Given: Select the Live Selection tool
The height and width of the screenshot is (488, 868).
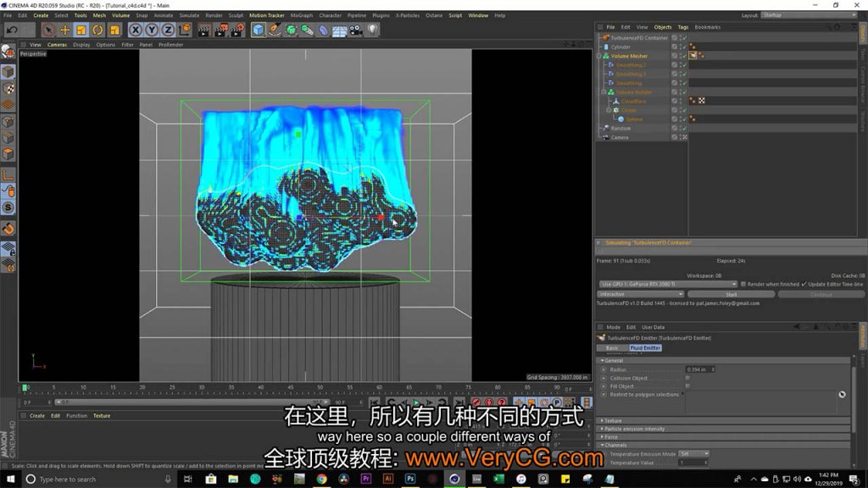Looking at the screenshot, I should 48,30.
